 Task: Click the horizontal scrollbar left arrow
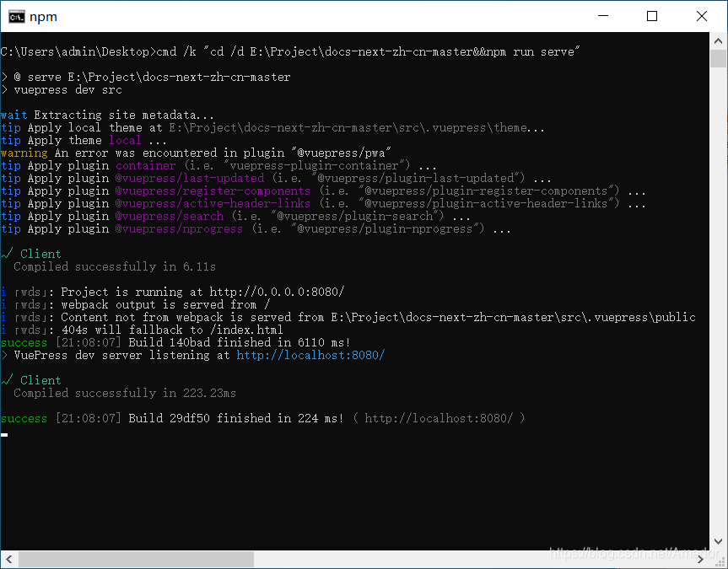coord(8,559)
